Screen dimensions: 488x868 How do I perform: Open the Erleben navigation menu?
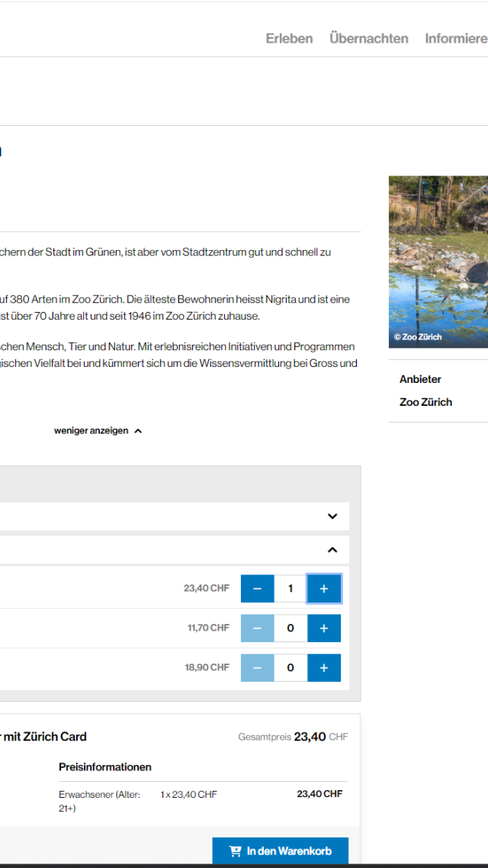click(289, 38)
